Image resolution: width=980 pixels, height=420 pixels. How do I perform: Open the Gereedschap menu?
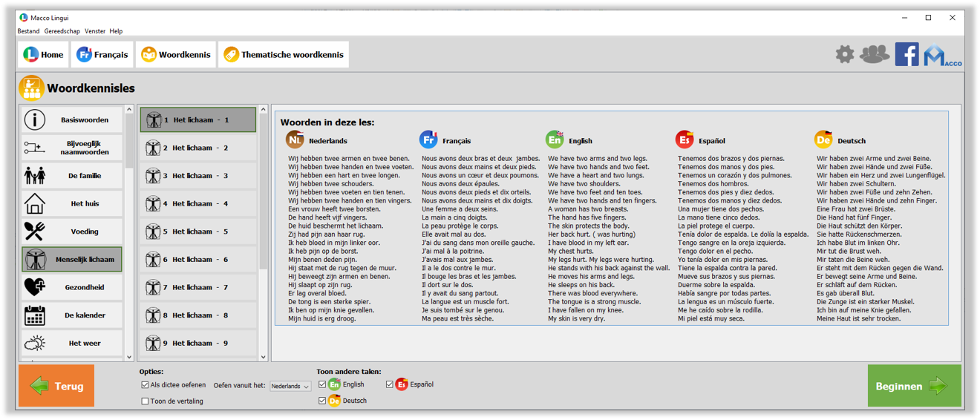62,31
